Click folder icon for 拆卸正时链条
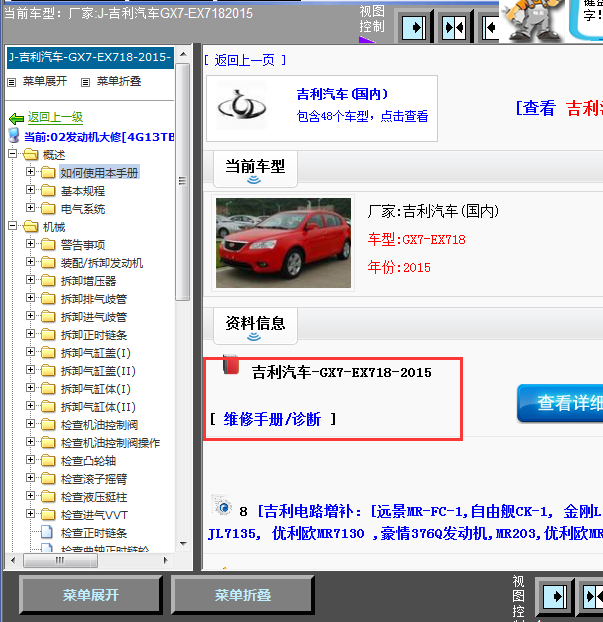Screen dimensions: 603x622 [x=48, y=335]
